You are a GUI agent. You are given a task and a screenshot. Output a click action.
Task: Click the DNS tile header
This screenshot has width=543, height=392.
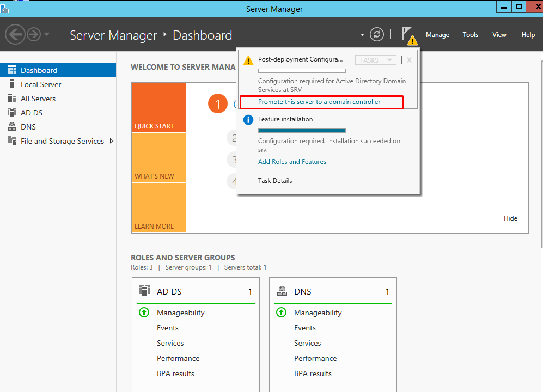[333, 292]
